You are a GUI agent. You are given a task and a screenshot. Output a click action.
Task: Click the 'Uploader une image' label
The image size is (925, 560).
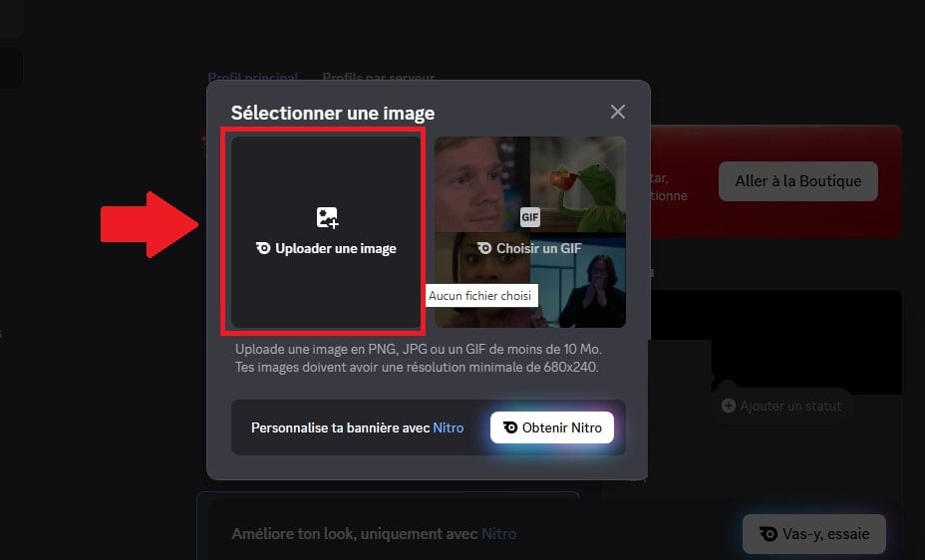tap(336, 249)
